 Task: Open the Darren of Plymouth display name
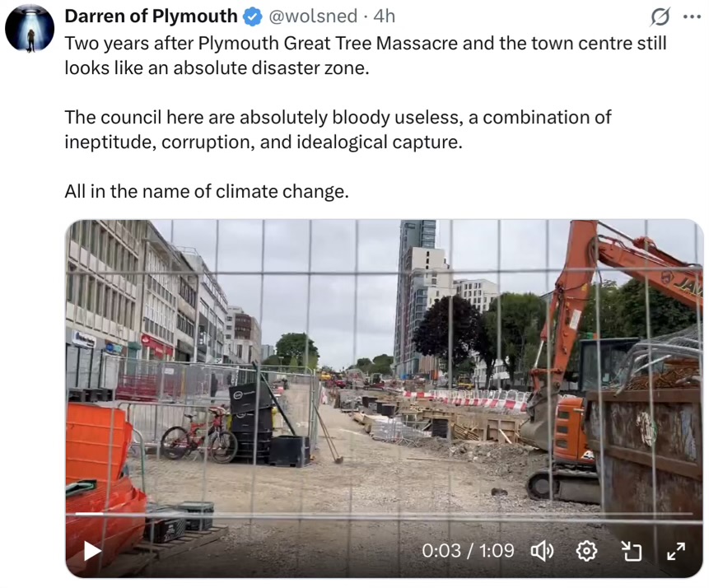point(151,16)
